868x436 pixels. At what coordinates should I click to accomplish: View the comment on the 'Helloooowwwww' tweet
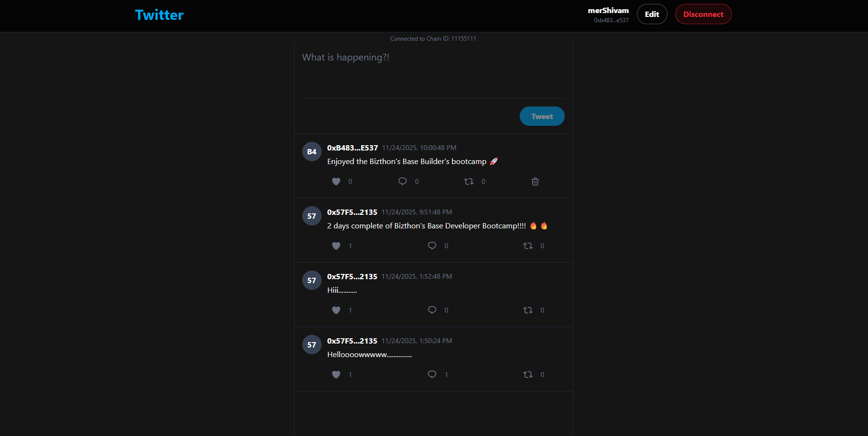[x=432, y=375]
